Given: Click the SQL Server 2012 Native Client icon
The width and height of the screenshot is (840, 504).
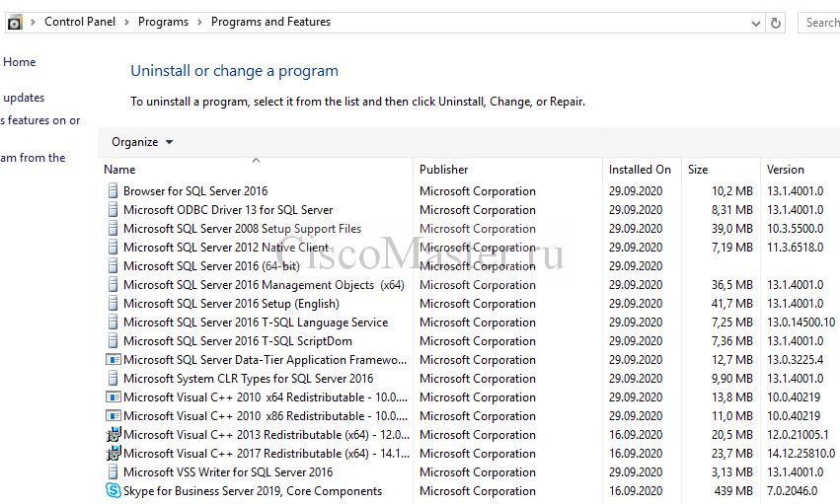Looking at the screenshot, I should click(x=113, y=248).
